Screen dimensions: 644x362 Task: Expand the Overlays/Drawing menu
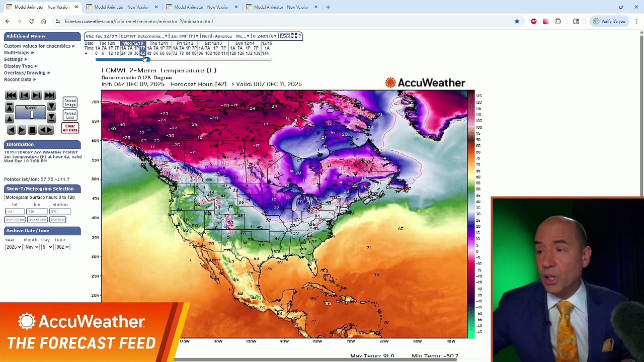(27, 73)
